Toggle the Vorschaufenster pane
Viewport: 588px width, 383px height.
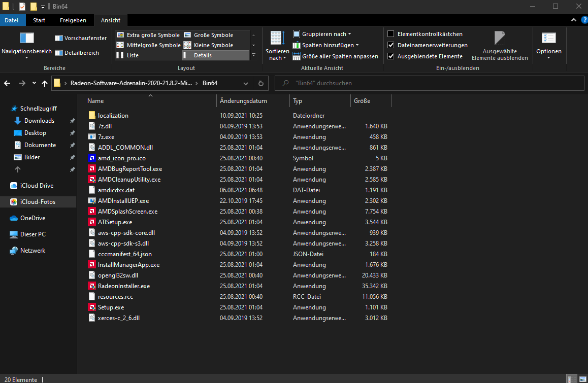click(x=81, y=38)
